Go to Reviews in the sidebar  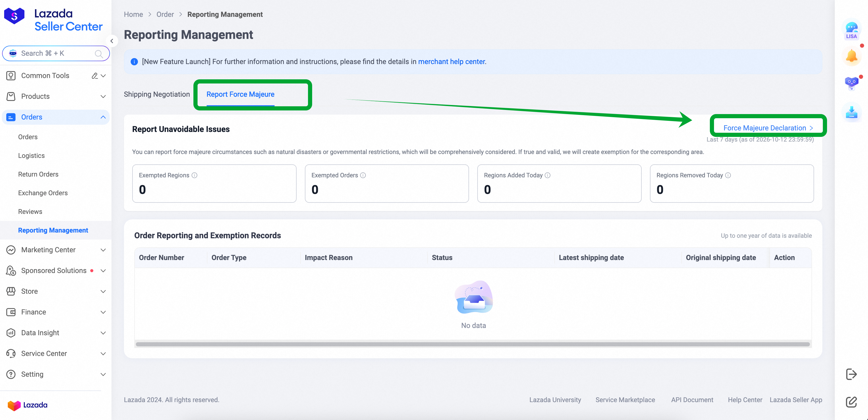30,212
